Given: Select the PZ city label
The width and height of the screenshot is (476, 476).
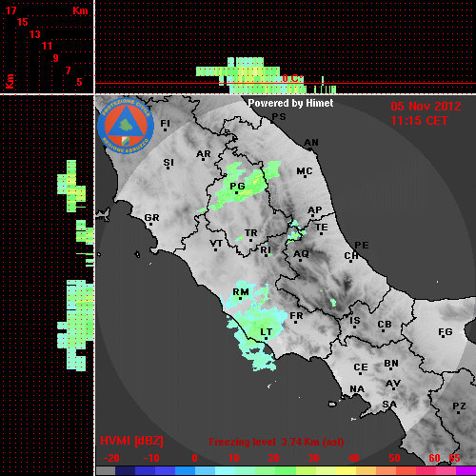Looking at the screenshot, I should tap(459, 407).
